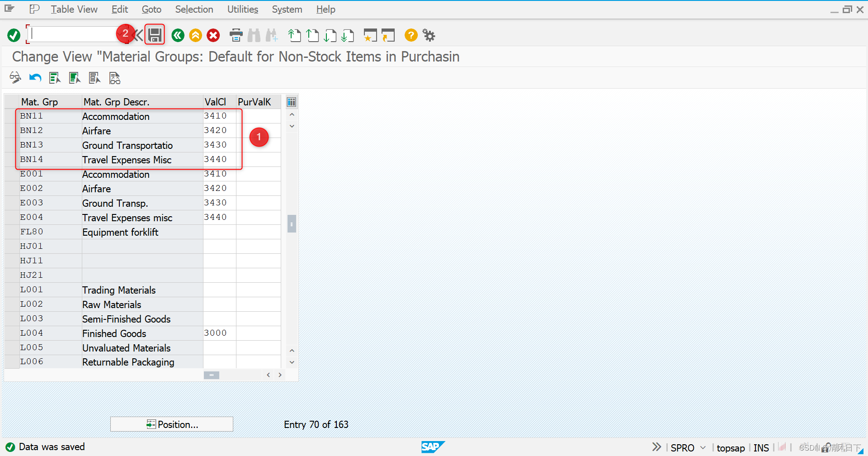
Task: Open the Goto menu
Action: [151, 9]
